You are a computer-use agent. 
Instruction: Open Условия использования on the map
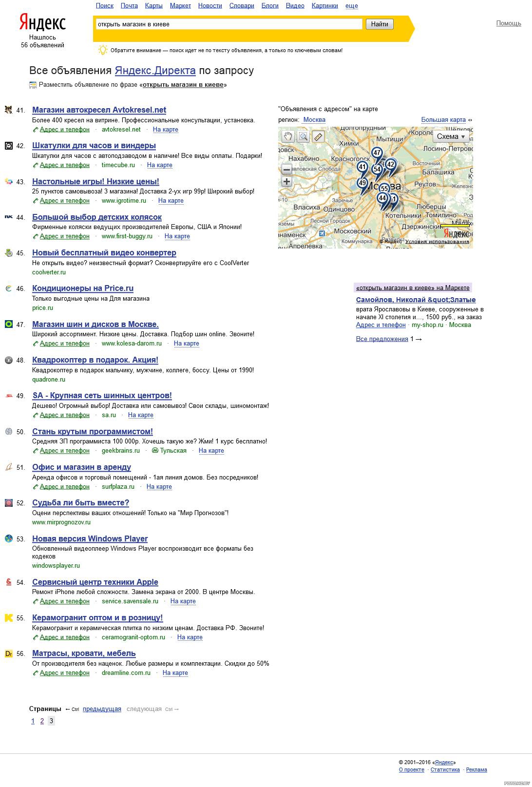[x=437, y=241]
